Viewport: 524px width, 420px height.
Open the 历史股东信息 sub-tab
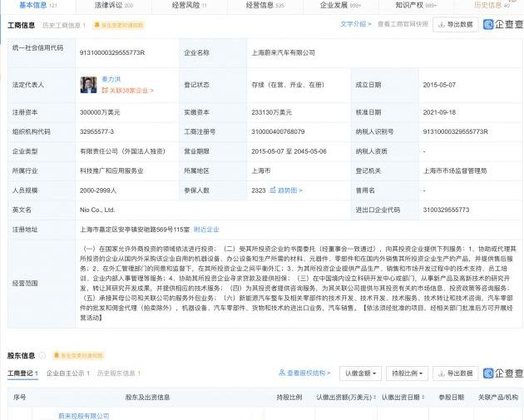point(119,373)
